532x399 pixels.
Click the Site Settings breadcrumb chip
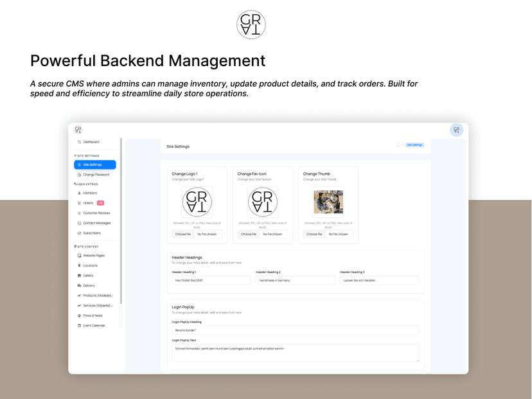click(415, 145)
